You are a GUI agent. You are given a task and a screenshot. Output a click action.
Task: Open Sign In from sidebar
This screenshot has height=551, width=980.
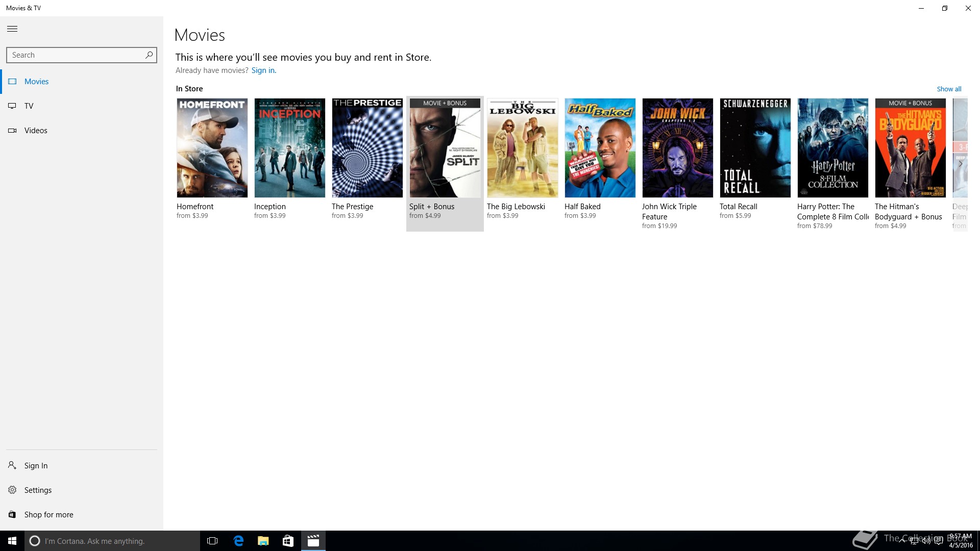point(82,466)
